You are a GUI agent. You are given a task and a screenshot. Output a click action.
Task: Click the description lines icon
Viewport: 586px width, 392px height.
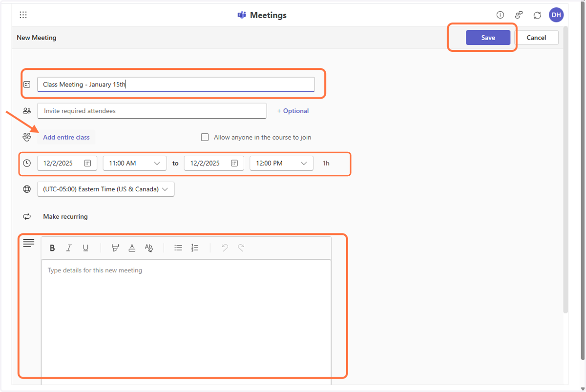click(x=29, y=243)
